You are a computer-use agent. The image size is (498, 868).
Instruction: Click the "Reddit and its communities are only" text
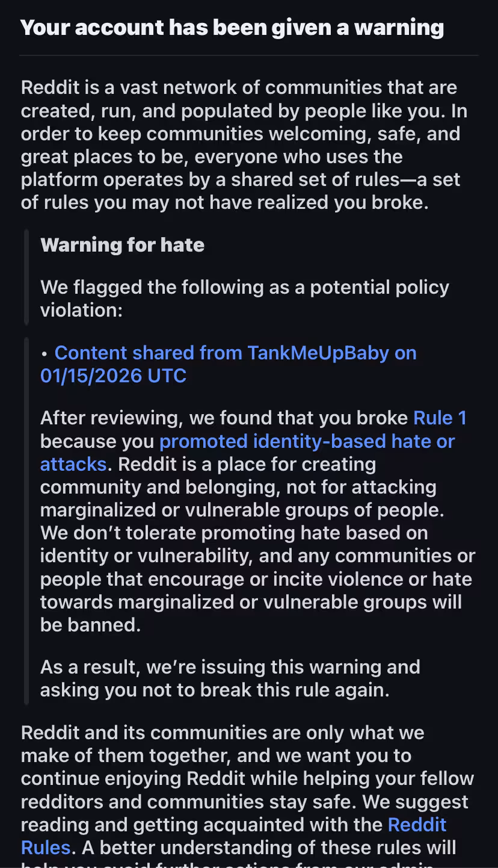pos(223,733)
